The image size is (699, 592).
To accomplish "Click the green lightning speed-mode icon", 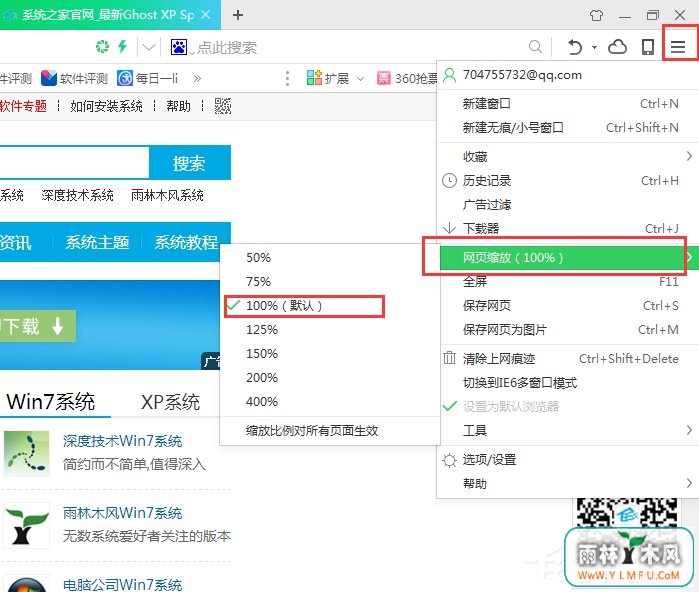I will 122,46.
